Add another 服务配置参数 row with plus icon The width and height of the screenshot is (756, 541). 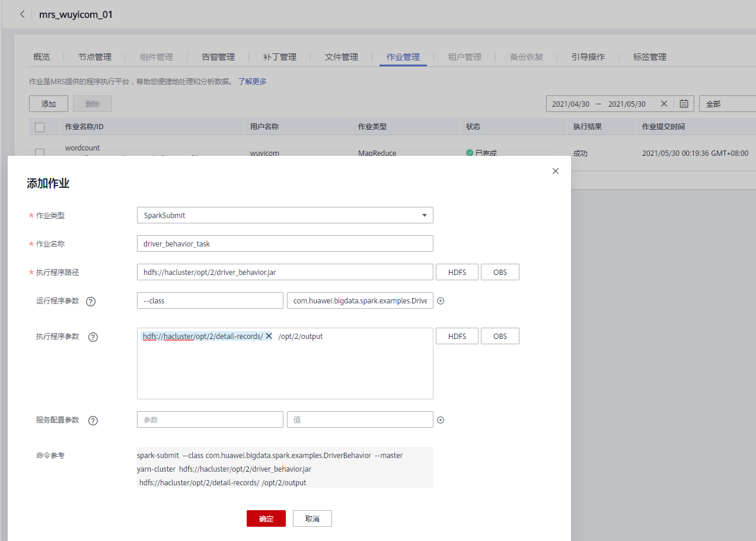[x=441, y=420]
